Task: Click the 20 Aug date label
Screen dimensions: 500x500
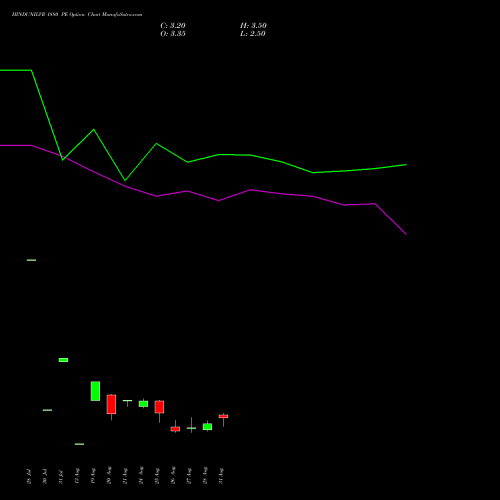Action: pyautogui.click(x=109, y=476)
